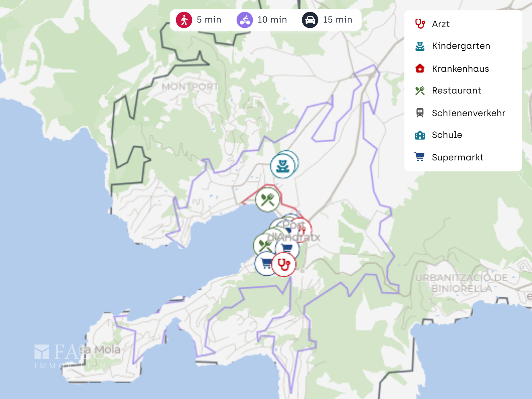This screenshot has height=399, width=532.
Task: Click the Urbanitzacio de Biniorella label
Action: [462, 283]
